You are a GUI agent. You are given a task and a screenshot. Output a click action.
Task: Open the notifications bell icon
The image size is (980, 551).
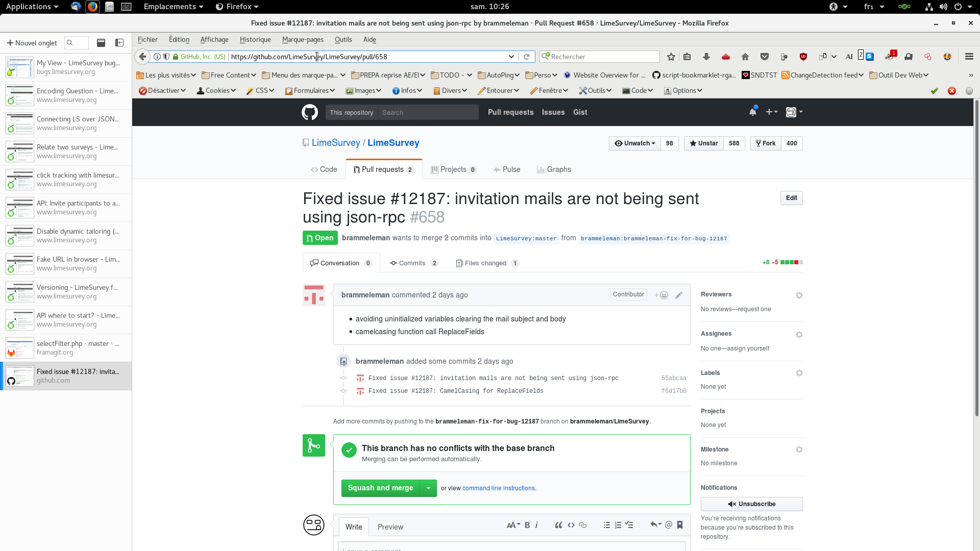pyautogui.click(x=752, y=112)
